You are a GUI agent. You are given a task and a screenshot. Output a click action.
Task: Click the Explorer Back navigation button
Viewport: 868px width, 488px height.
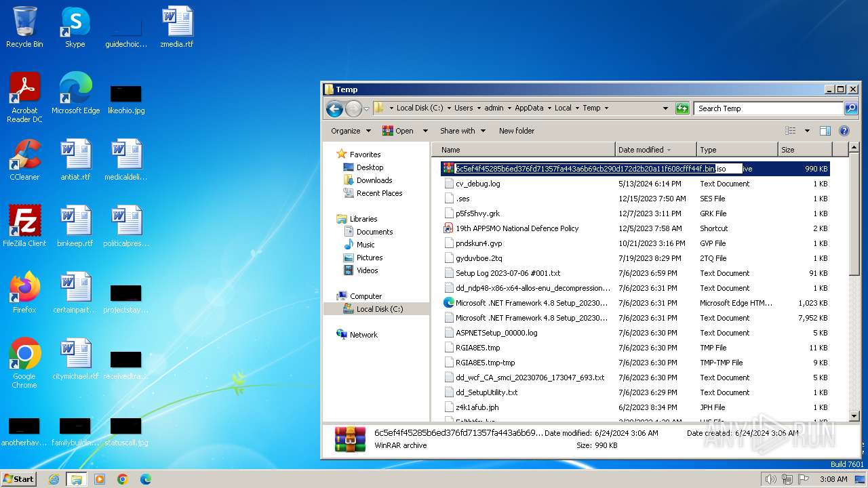334,108
